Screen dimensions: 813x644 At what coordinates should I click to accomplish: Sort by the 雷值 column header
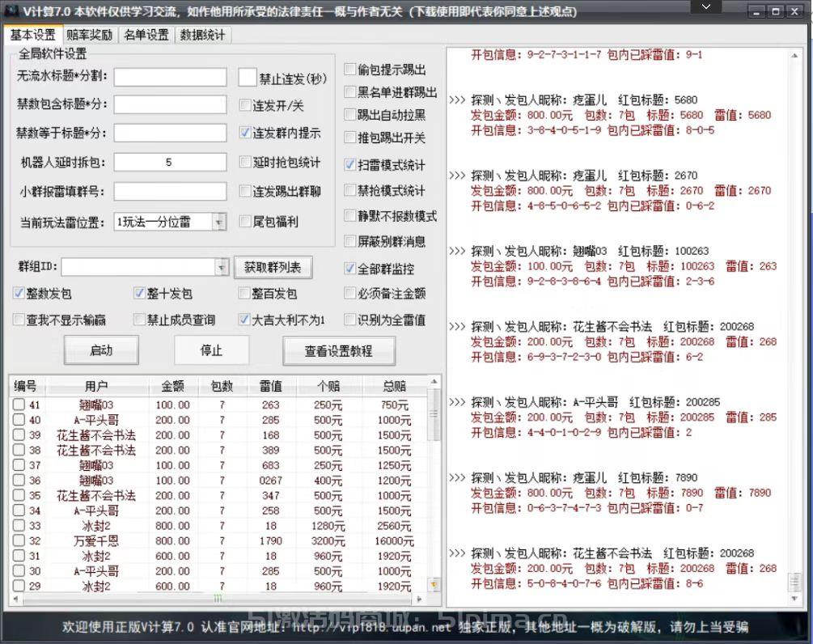271,386
